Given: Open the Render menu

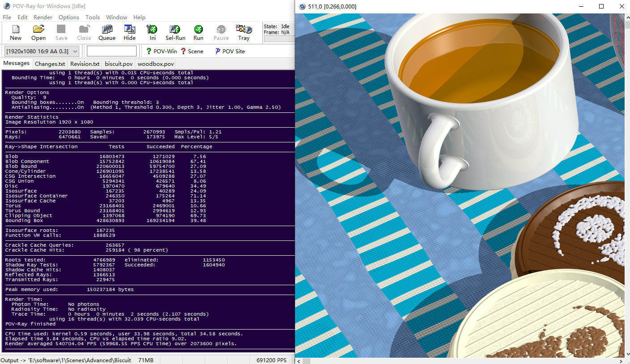Looking at the screenshot, I should pos(43,17).
